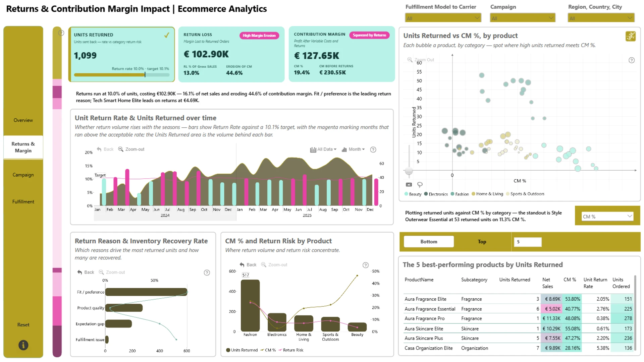Toggle Return Risk legend in product chart

[291, 350]
